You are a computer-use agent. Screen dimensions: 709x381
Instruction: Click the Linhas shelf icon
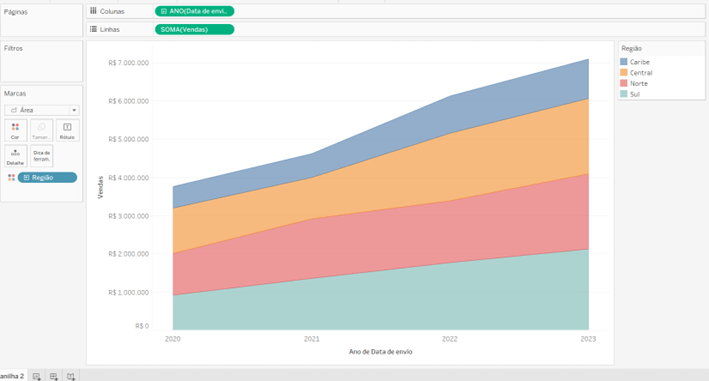click(93, 29)
